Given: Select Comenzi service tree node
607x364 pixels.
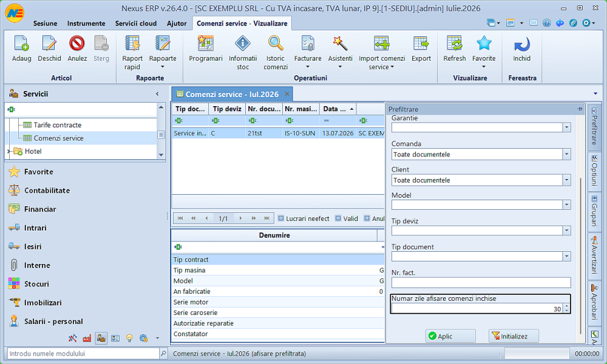Looking at the screenshot, I should 58,138.
